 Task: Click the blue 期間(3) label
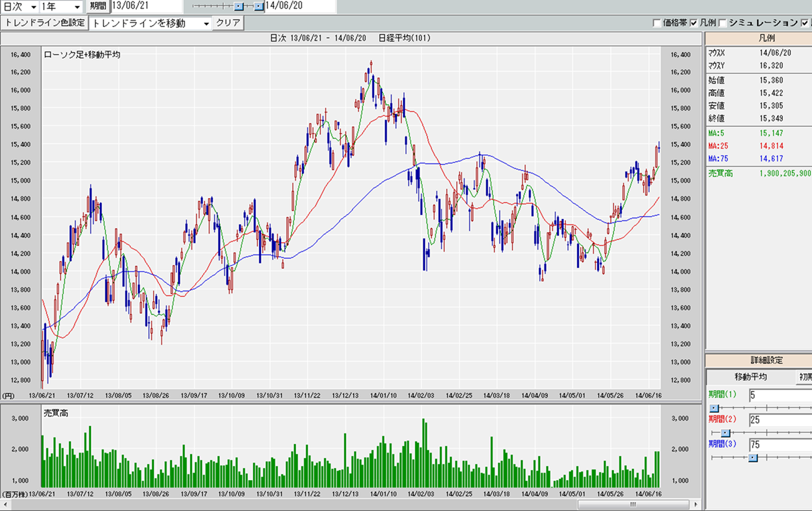coord(722,444)
